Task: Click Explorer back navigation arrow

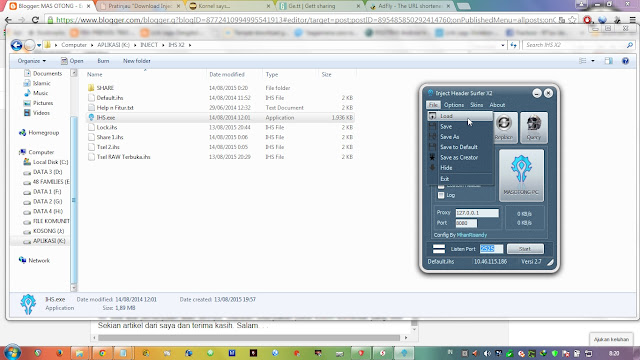Action: [x=16, y=45]
